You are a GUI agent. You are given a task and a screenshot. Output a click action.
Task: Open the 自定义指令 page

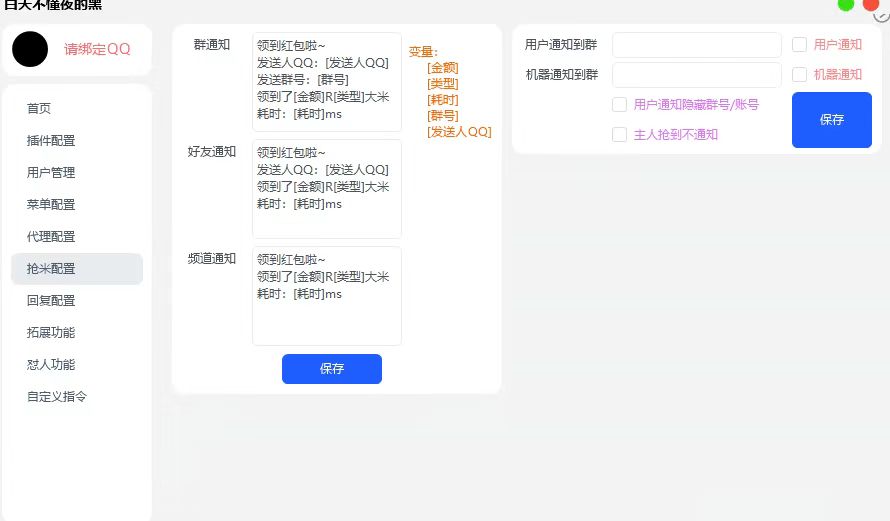tap(57, 397)
